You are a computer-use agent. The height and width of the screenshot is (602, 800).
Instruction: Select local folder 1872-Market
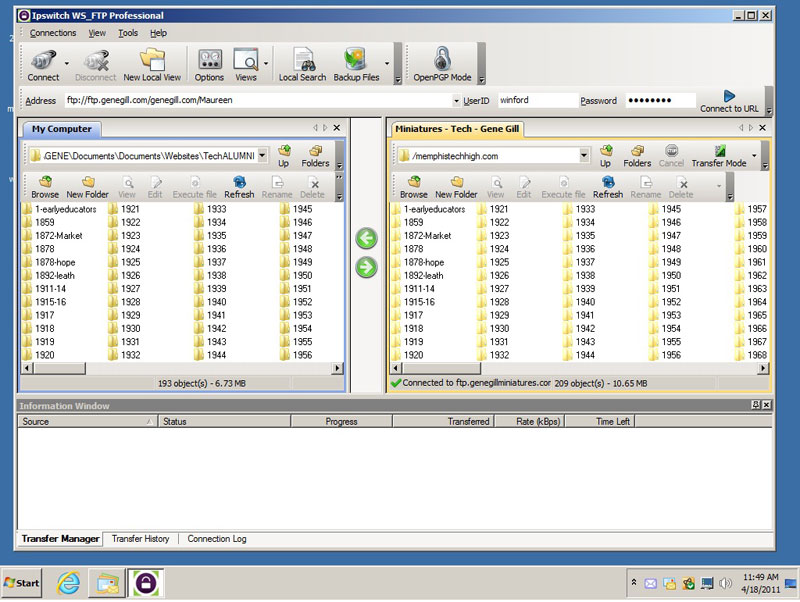tap(53, 236)
